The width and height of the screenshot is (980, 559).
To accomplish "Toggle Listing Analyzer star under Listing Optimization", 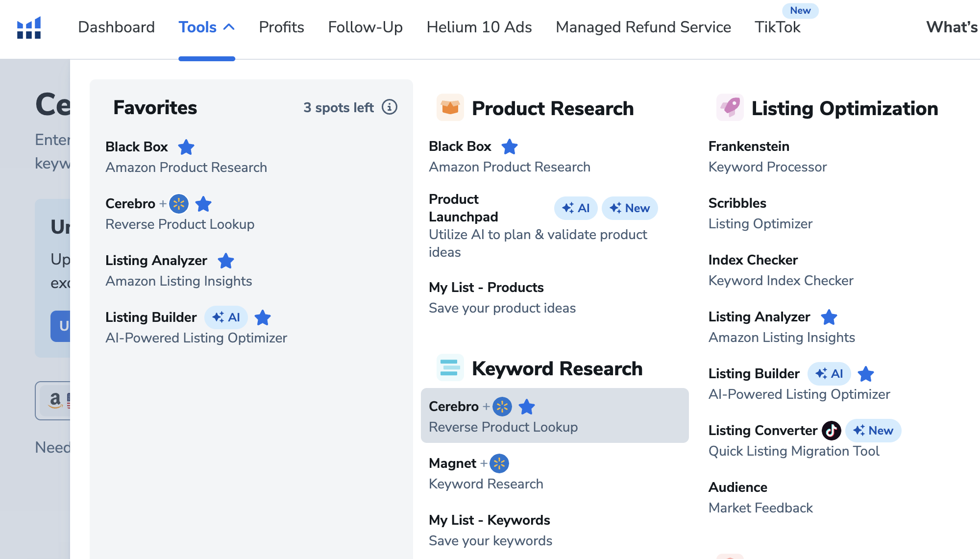I will click(x=829, y=317).
